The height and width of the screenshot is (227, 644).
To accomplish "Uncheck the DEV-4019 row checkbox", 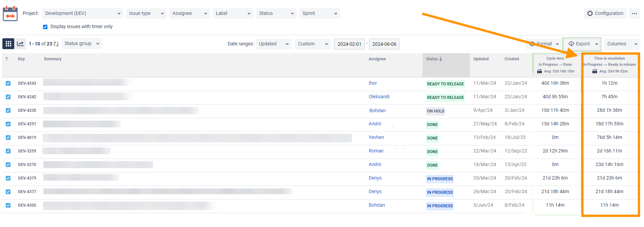I will click(8, 138).
